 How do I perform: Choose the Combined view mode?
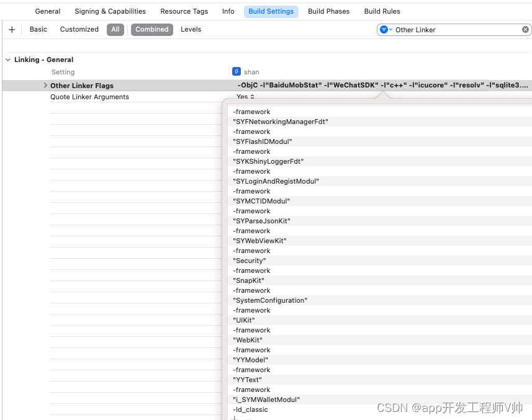tap(152, 30)
